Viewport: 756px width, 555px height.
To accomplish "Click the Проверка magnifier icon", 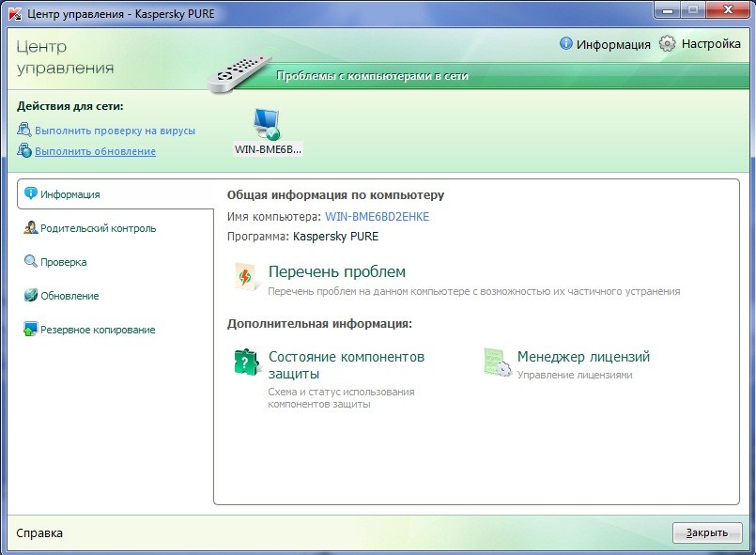I will pyautogui.click(x=30, y=261).
